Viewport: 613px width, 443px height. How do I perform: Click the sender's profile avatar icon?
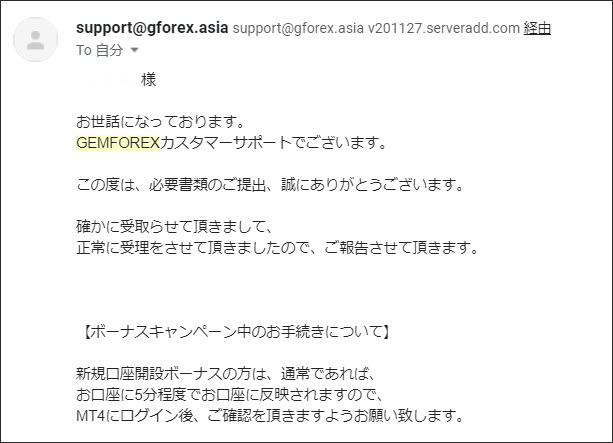tap(36, 39)
